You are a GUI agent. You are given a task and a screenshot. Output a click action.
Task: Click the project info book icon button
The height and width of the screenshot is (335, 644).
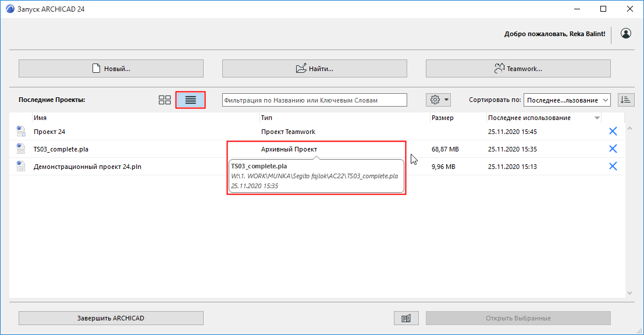pyautogui.click(x=406, y=318)
